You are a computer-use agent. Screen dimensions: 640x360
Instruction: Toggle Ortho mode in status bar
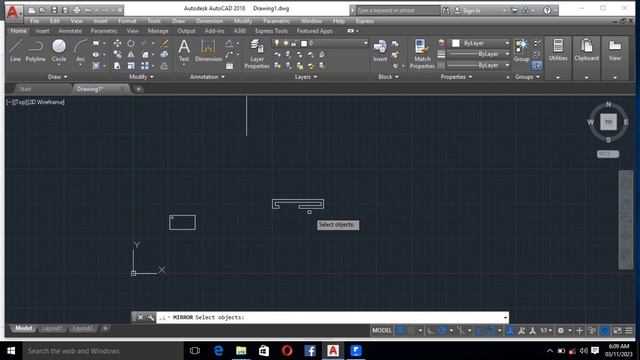tap(431, 331)
